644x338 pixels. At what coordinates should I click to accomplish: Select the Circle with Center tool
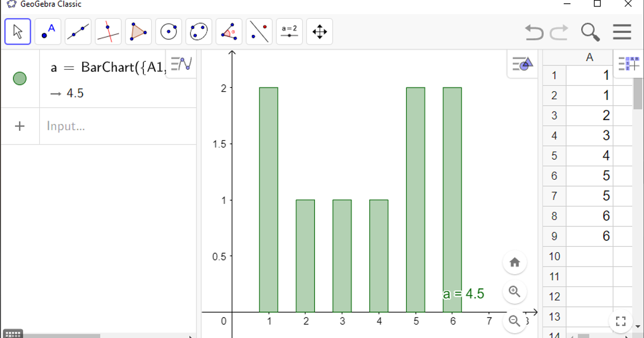[169, 31]
